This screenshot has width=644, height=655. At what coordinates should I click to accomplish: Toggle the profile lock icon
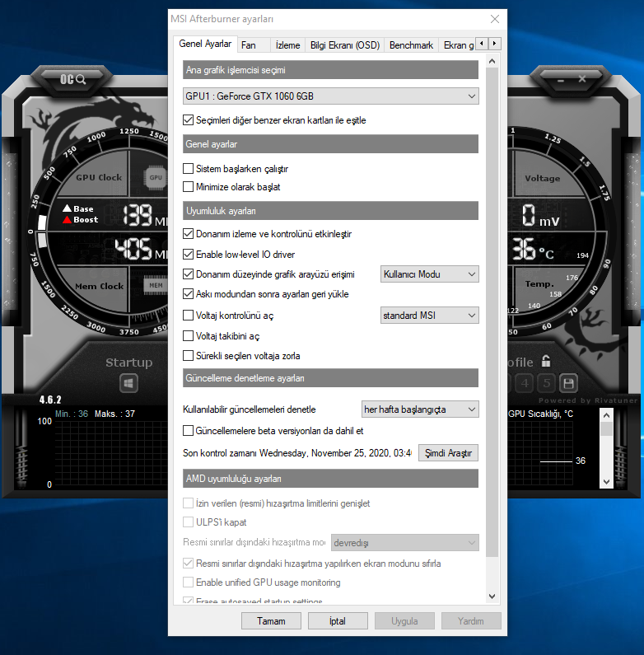coord(545,361)
